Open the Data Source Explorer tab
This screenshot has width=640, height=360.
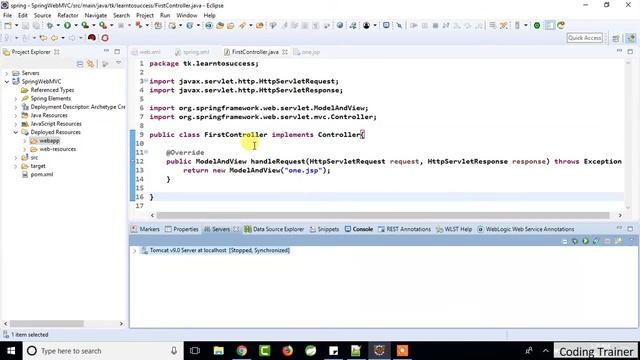pyautogui.click(x=274, y=229)
